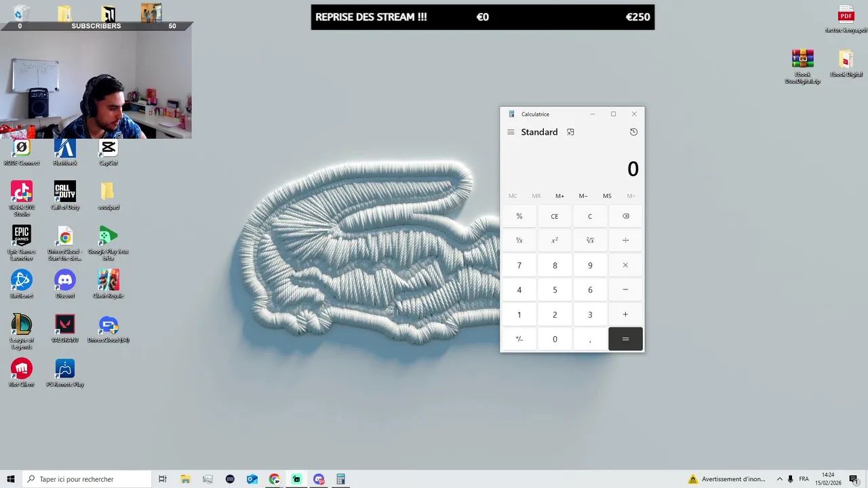The width and height of the screenshot is (868, 488).
Task: Select the DriversCloud (64) desktop icon
Action: click(x=108, y=329)
